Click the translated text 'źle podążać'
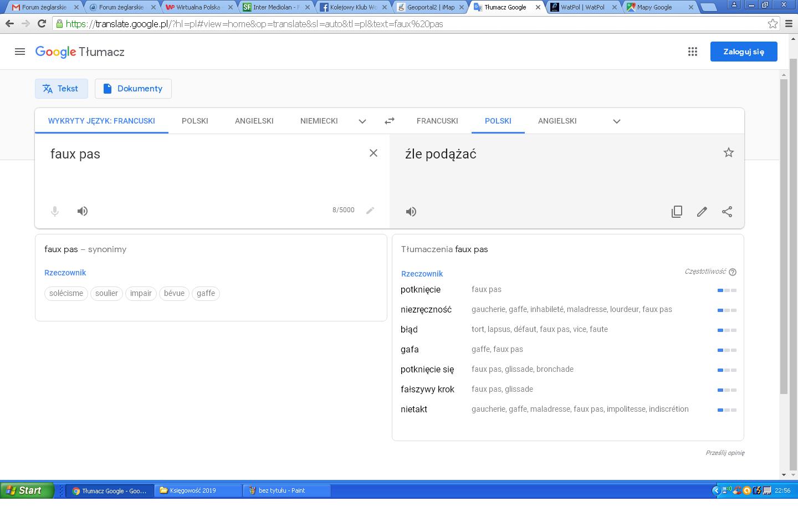This screenshot has height=532, width=798. pyautogui.click(x=441, y=154)
